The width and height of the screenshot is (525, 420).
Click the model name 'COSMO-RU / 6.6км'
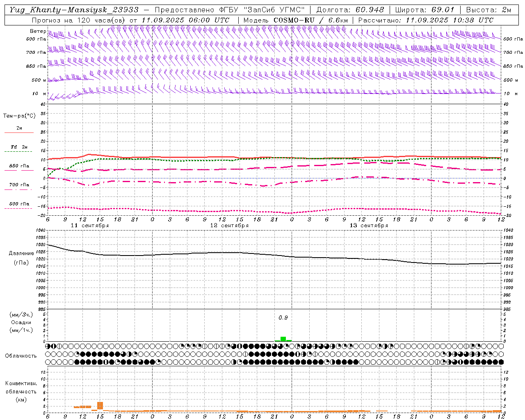coord(310,20)
